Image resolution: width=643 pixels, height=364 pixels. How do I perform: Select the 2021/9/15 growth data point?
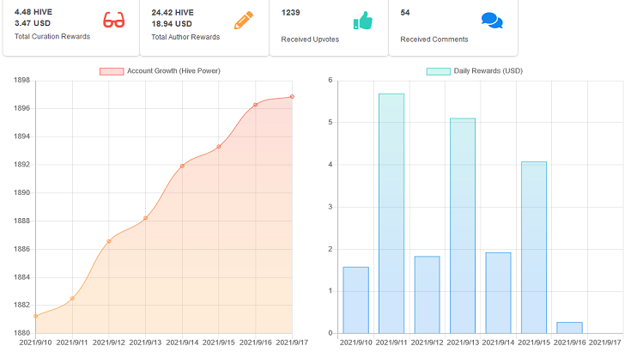pyautogui.click(x=219, y=146)
